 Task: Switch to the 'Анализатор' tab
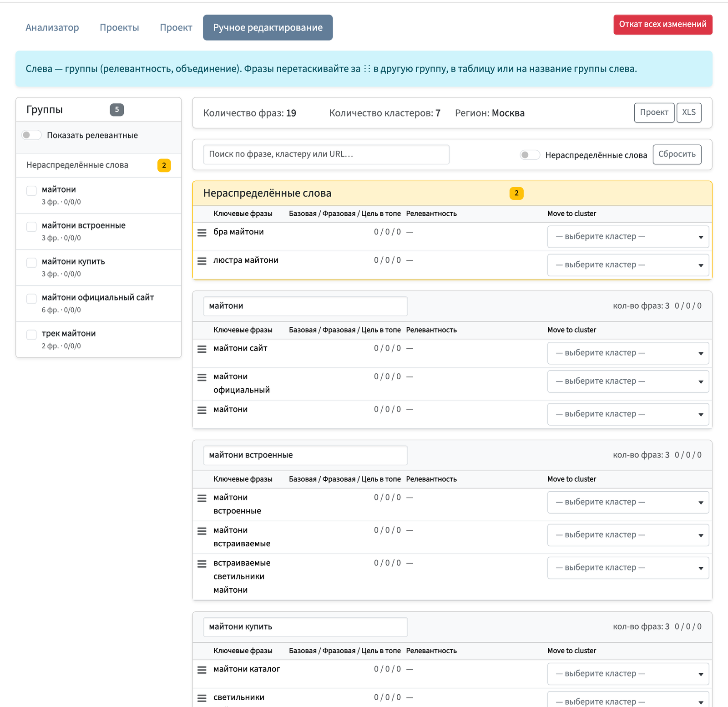pos(52,28)
